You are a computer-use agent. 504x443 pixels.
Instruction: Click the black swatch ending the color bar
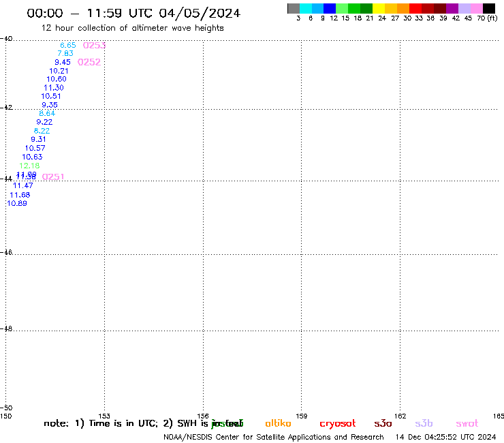[x=489, y=8]
